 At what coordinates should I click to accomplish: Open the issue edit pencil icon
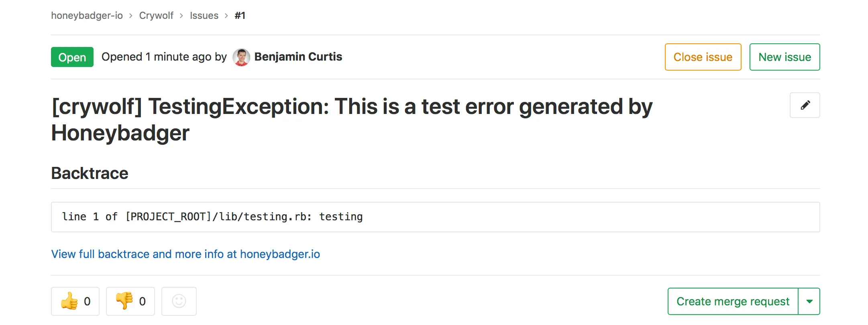[x=804, y=105]
